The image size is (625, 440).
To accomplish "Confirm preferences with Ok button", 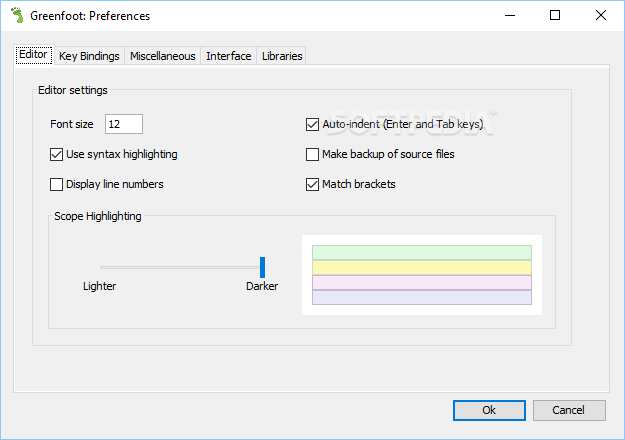I will click(489, 410).
